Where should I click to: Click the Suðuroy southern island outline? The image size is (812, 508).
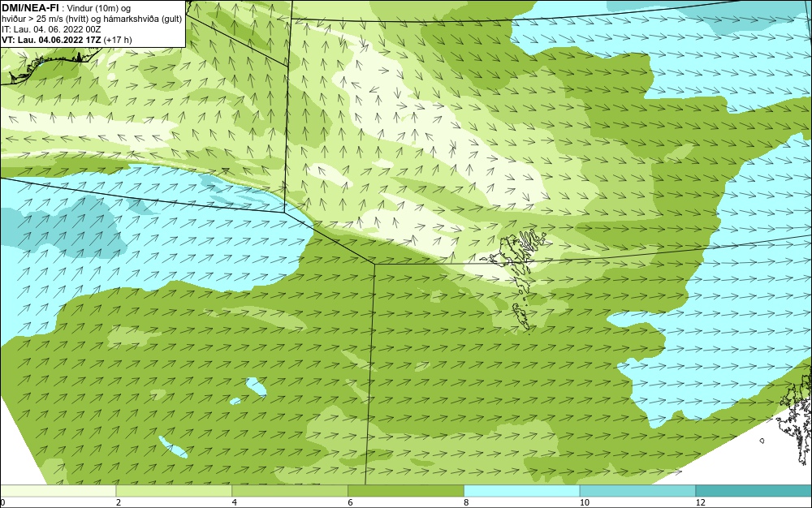[x=521, y=316]
